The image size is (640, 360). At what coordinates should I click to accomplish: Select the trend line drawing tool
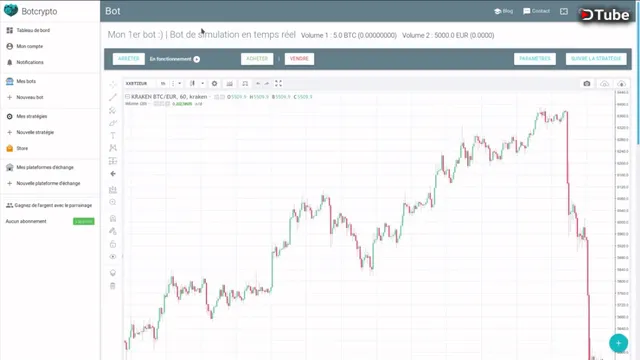pyautogui.click(x=113, y=97)
